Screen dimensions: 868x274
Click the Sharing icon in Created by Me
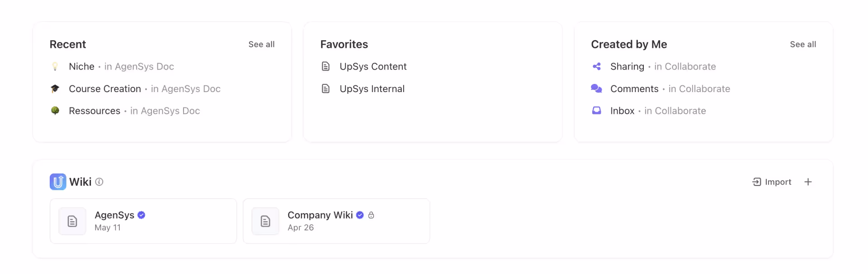[597, 66]
